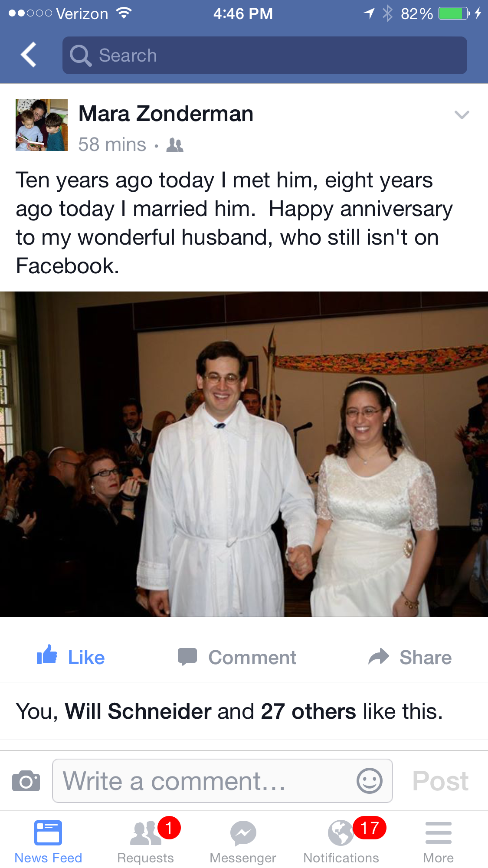488x868 pixels.
Task: Open the Notifications tab
Action: pyautogui.click(x=341, y=842)
